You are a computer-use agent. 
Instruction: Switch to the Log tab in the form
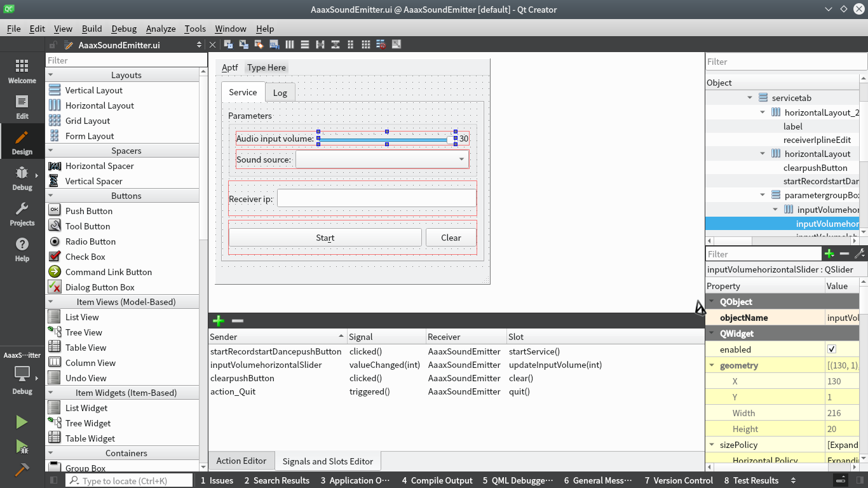(x=280, y=93)
